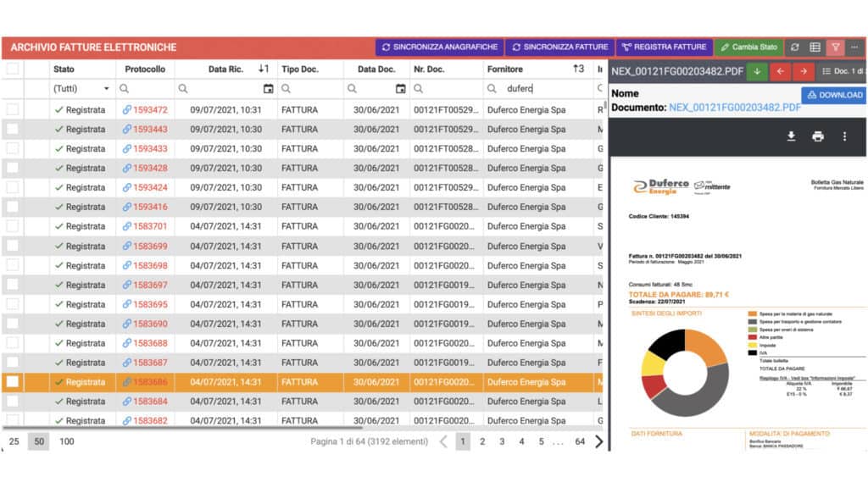Click the SINCRONIZZA FATTURE button

561,47
